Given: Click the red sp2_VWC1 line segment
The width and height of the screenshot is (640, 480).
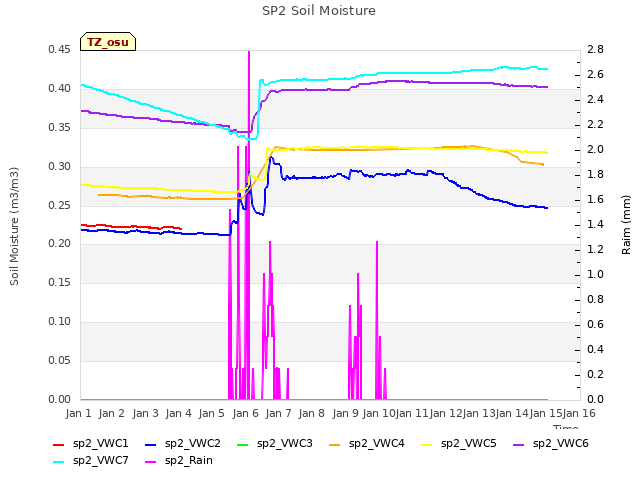Looking at the screenshot, I should tap(131, 227).
